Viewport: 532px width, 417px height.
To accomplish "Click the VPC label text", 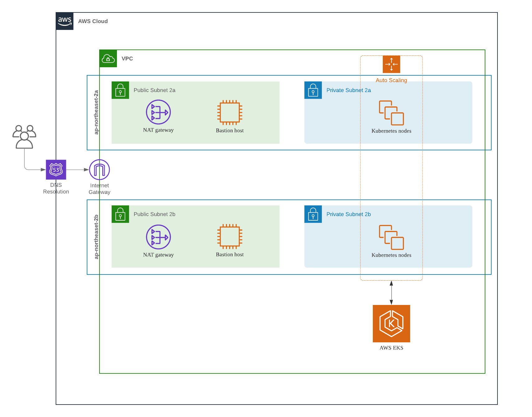I will pos(127,59).
